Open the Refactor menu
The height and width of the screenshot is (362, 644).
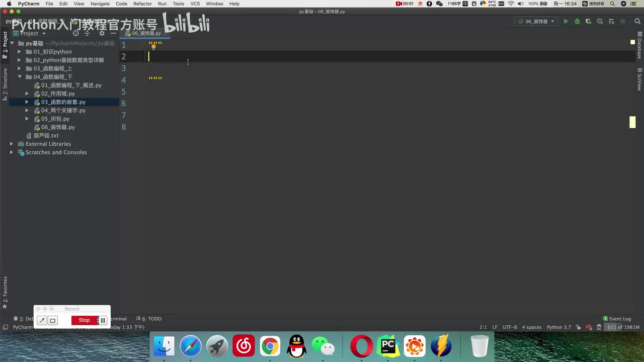coord(142,4)
